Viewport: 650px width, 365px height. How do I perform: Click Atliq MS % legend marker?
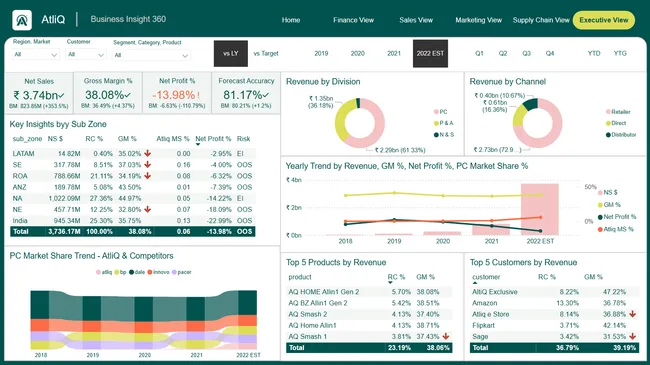point(600,229)
